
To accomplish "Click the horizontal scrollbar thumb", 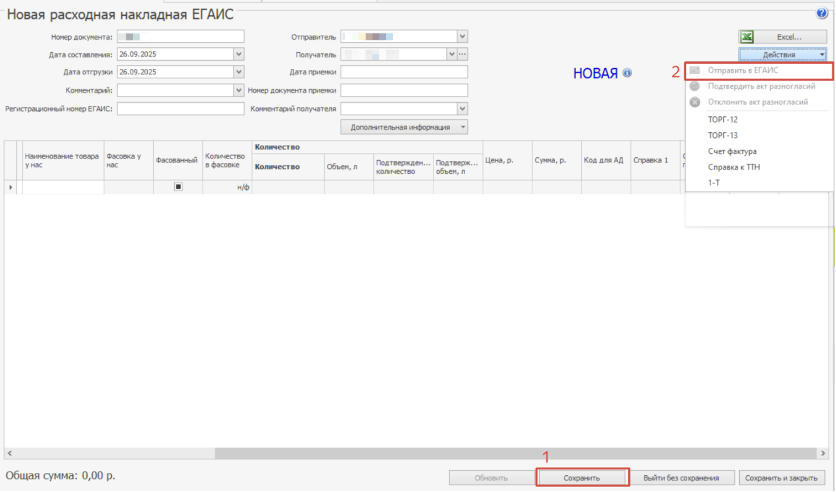I will click(x=516, y=453).
